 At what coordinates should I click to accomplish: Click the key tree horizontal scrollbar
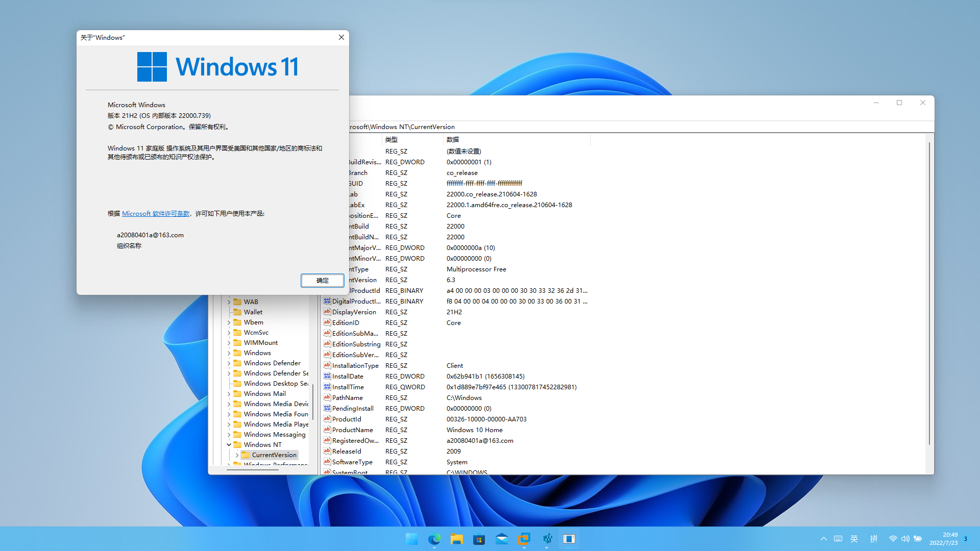coord(252,470)
